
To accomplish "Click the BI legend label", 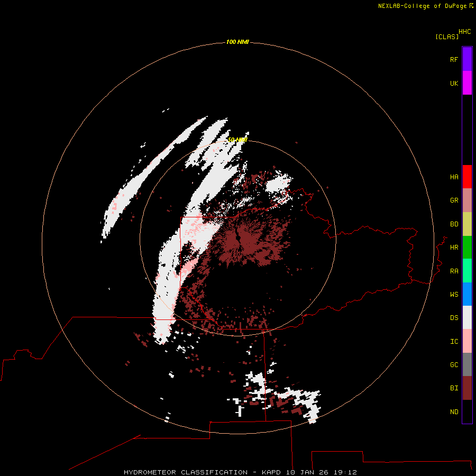I will [x=454, y=388].
